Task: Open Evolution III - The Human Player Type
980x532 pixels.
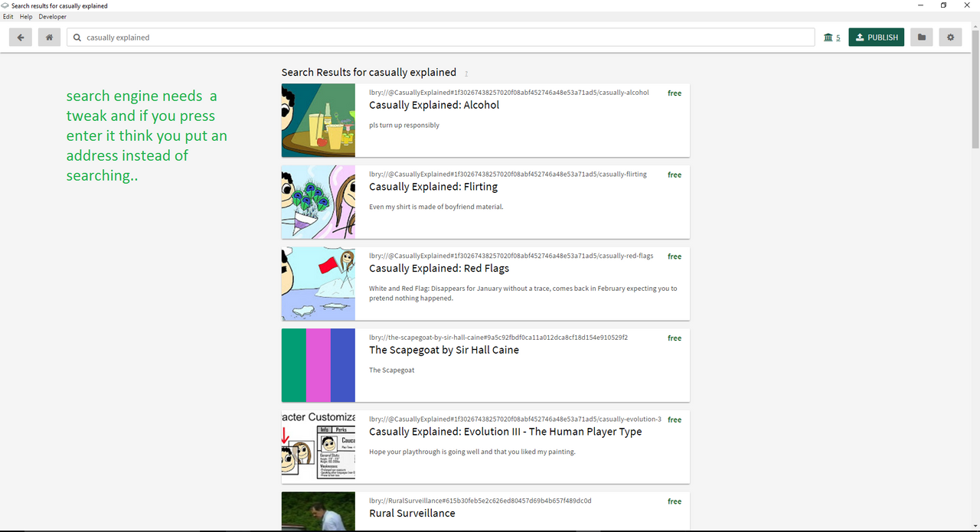Action: click(505, 432)
